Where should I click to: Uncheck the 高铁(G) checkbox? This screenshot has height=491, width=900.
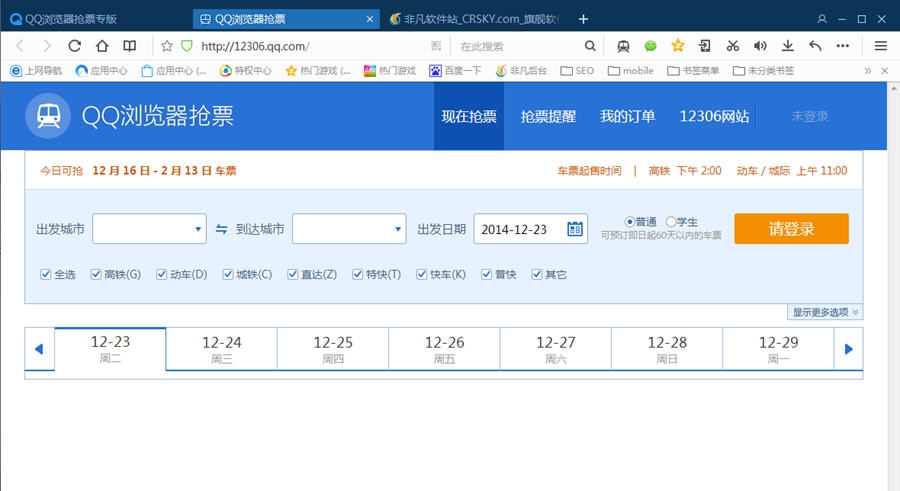[97, 274]
